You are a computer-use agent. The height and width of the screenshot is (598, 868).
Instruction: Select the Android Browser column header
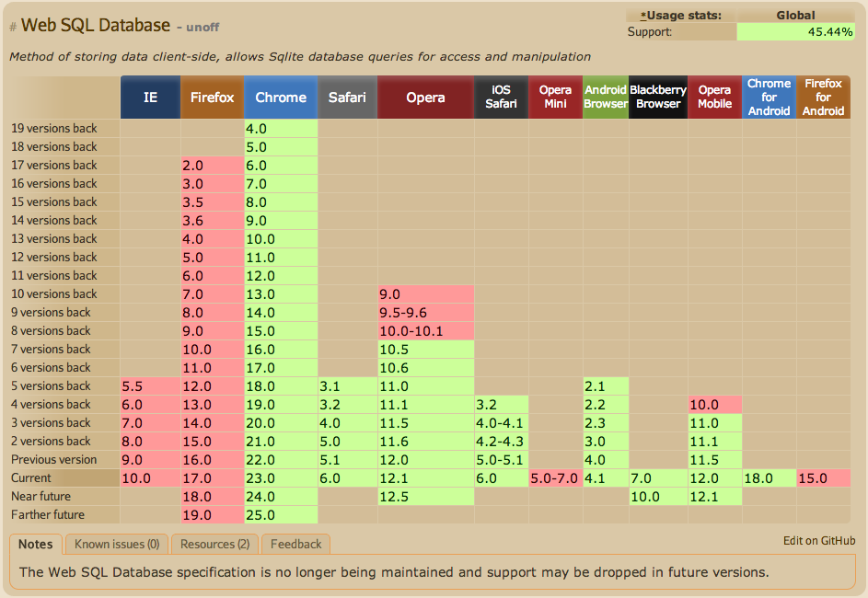click(605, 97)
